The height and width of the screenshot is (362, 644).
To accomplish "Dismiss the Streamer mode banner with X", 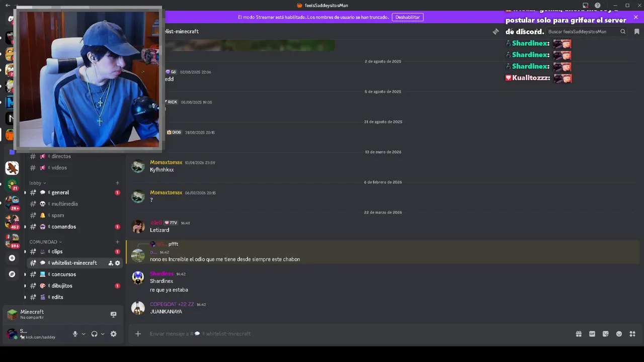I will [x=635, y=17].
